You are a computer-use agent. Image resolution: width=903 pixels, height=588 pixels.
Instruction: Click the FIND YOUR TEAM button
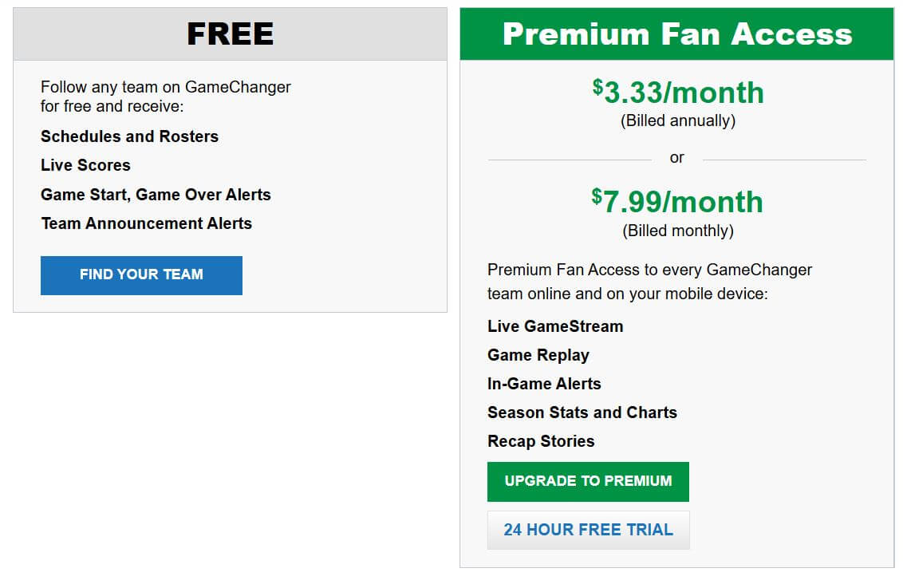click(140, 274)
